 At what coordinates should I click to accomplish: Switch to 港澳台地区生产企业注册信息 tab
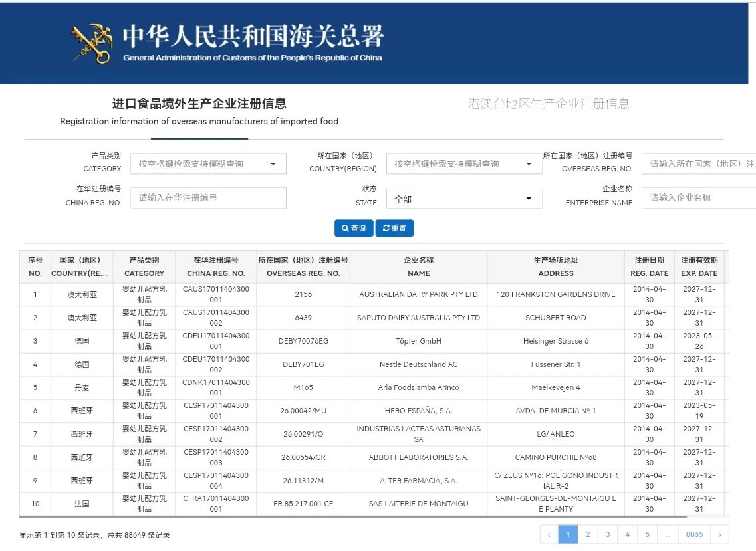point(548,104)
